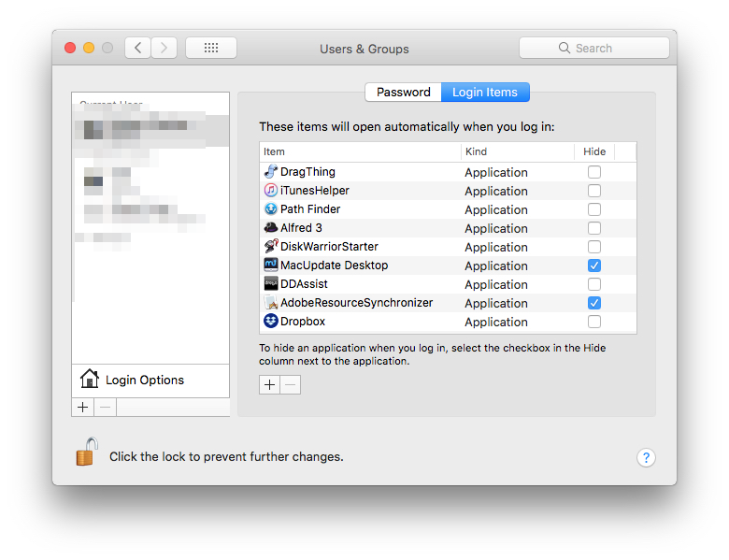Add a login item with plus button
The width and height of the screenshot is (729, 560).
tap(270, 384)
